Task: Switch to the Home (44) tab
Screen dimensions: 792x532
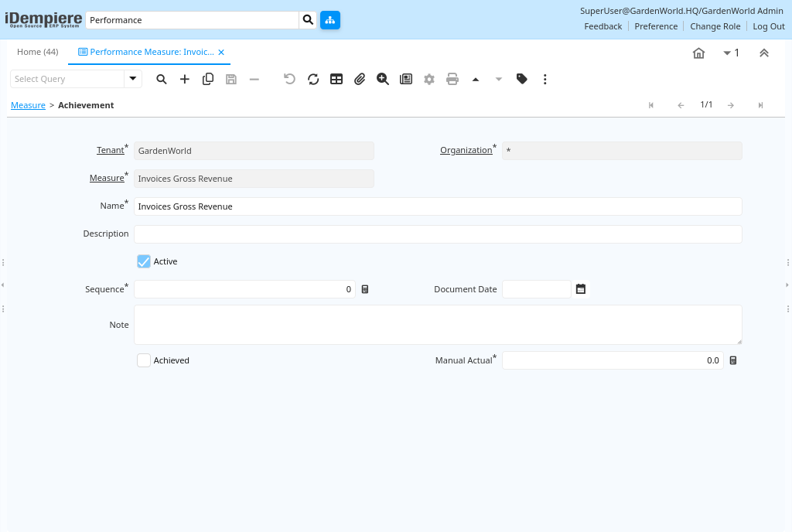Action: [37, 52]
